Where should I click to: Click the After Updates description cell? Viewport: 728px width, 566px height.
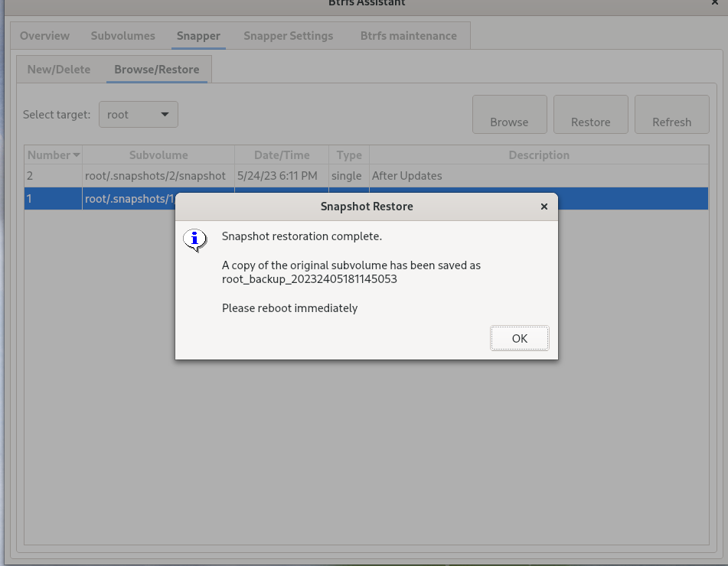click(539, 176)
